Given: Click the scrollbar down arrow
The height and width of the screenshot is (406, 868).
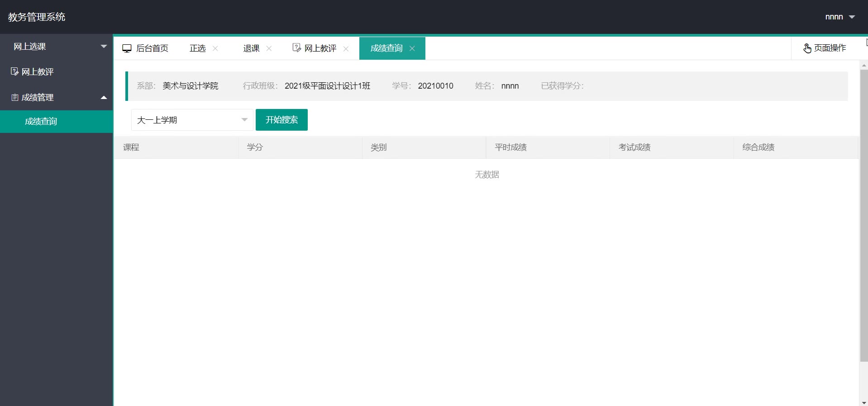Looking at the screenshot, I should [x=864, y=402].
